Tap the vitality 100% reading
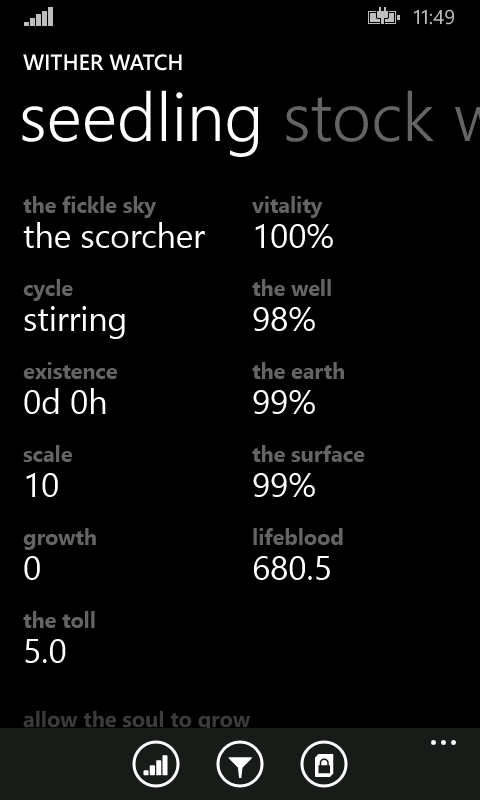Viewport: 480px width, 800px height. [x=293, y=238]
